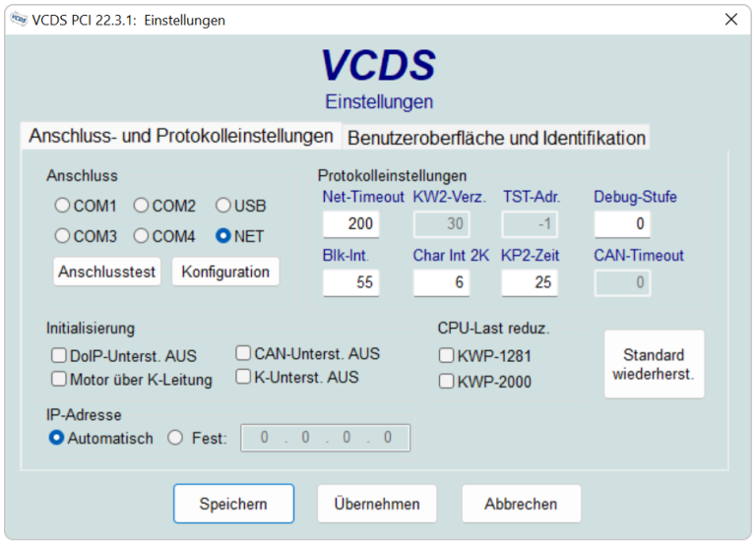This screenshot has width=756, height=545.
Task: Click the large VCDS heading
Action: [378, 65]
